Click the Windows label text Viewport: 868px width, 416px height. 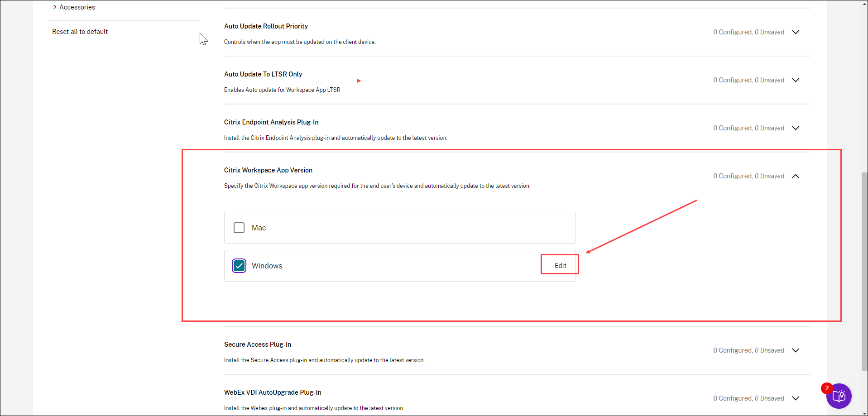click(267, 266)
